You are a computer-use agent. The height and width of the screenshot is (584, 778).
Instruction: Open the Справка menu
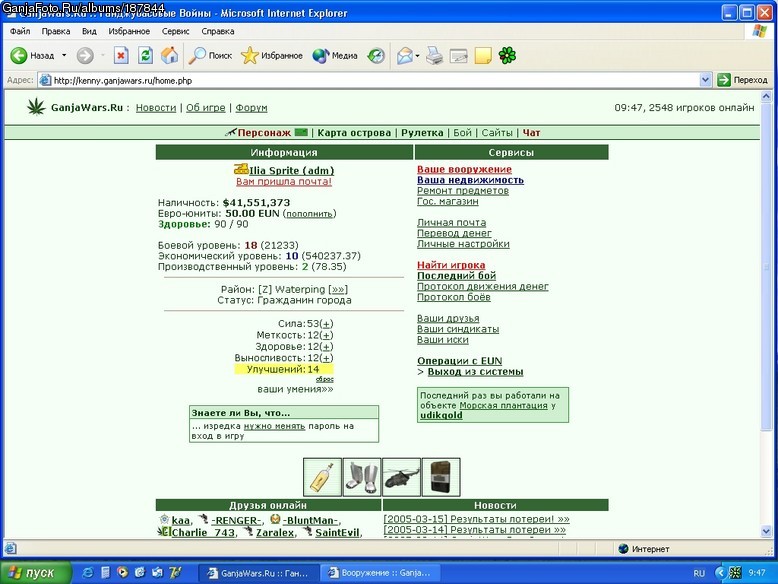click(218, 31)
